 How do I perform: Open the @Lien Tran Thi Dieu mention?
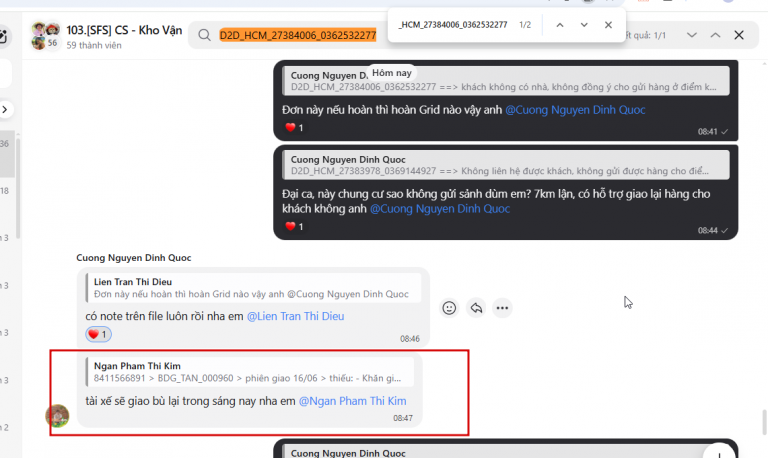(x=295, y=316)
